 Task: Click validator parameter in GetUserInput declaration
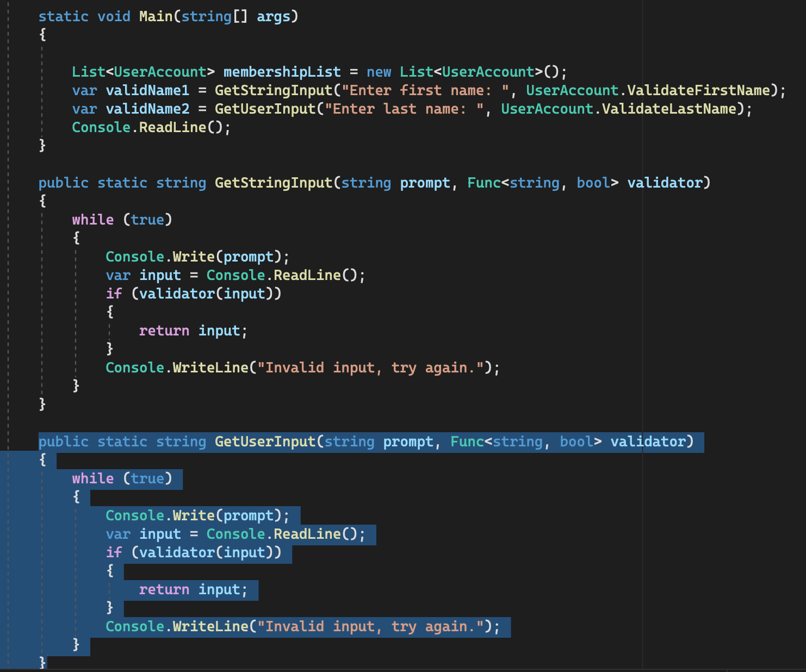pyautogui.click(x=648, y=441)
